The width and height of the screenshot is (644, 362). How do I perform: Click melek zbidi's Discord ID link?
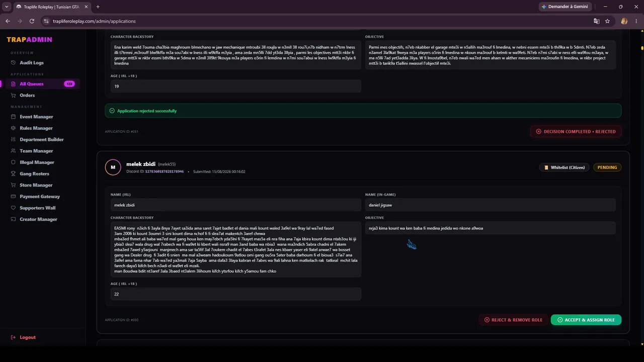point(165,171)
